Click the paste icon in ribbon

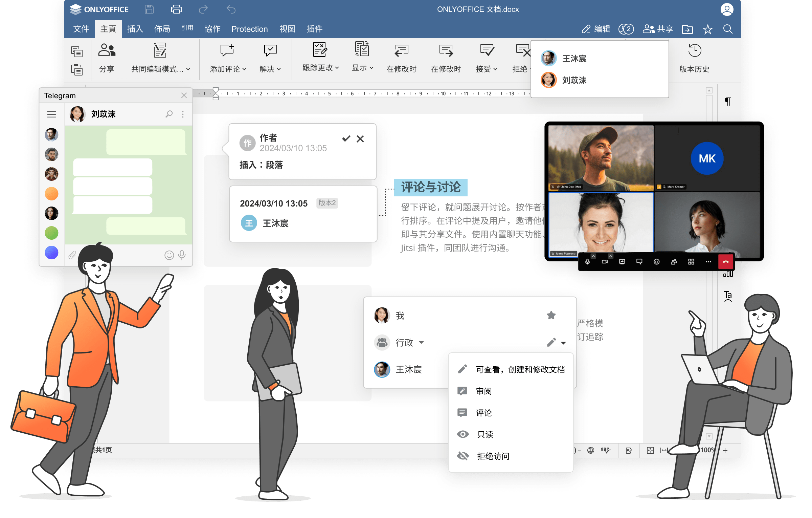click(77, 69)
